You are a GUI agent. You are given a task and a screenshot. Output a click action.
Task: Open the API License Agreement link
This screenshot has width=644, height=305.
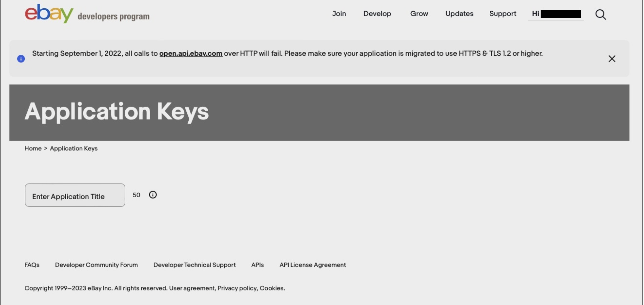313,265
